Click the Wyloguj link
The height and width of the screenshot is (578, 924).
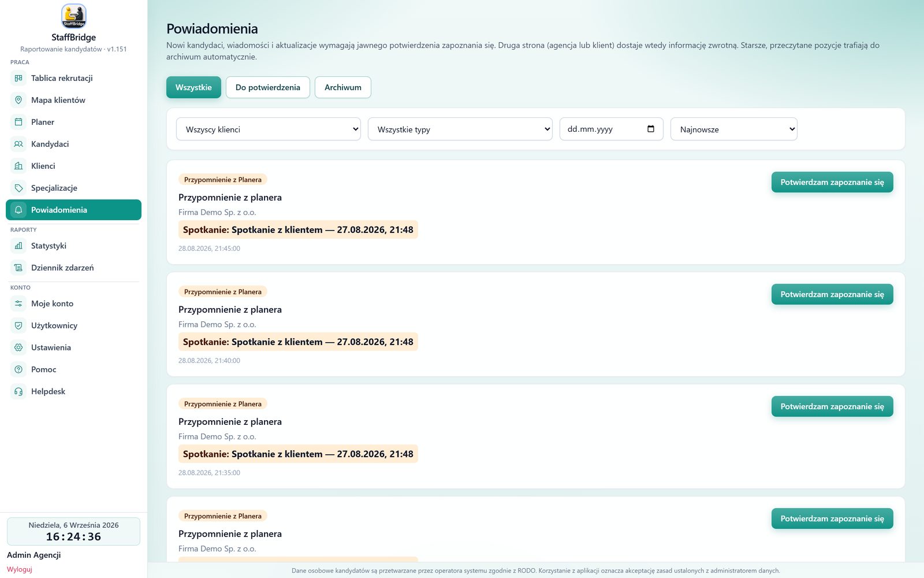(20, 569)
